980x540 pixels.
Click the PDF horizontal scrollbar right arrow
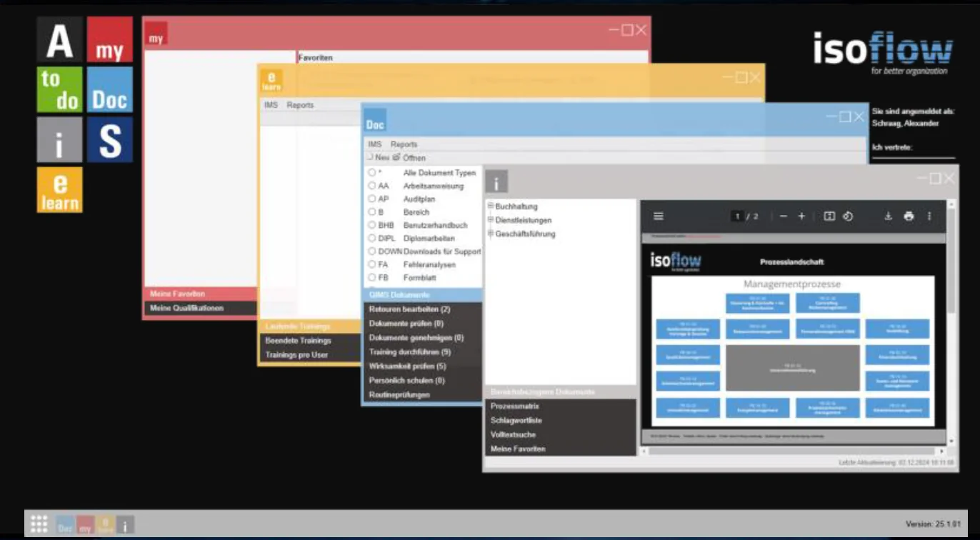pos(941,451)
